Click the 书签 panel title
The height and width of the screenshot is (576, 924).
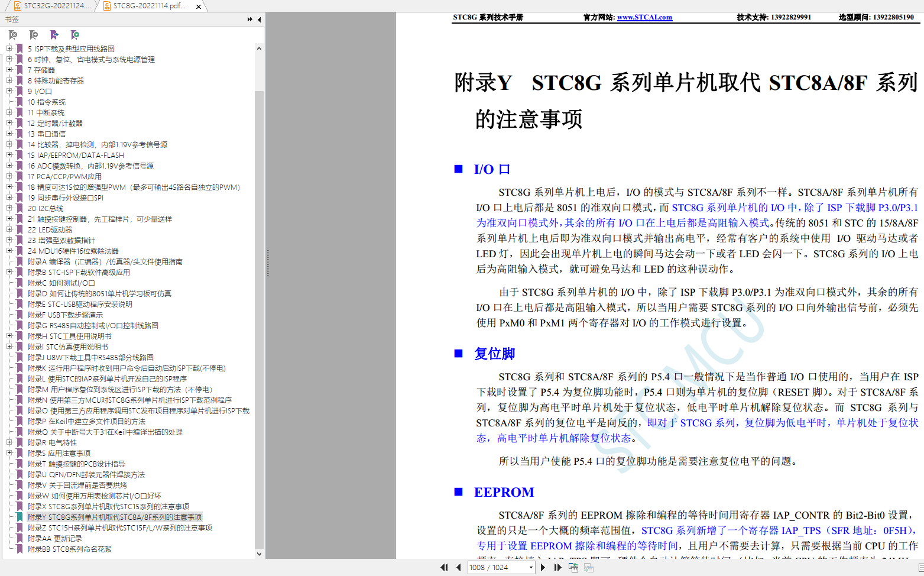[12, 20]
